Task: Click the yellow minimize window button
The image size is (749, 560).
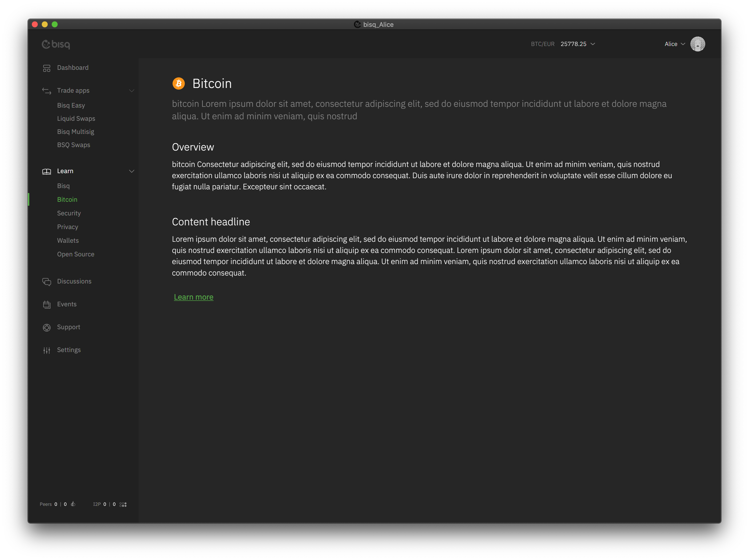Action: click(x=45, y=24)
